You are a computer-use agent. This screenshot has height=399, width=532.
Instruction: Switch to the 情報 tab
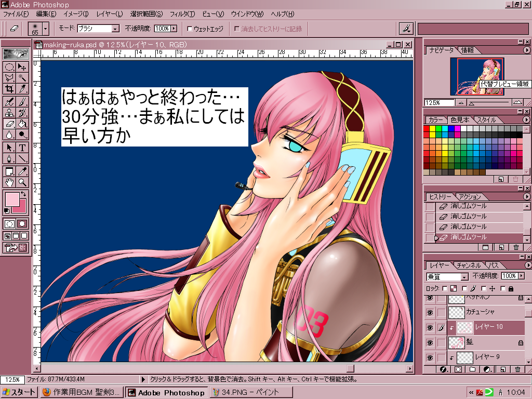467,50
